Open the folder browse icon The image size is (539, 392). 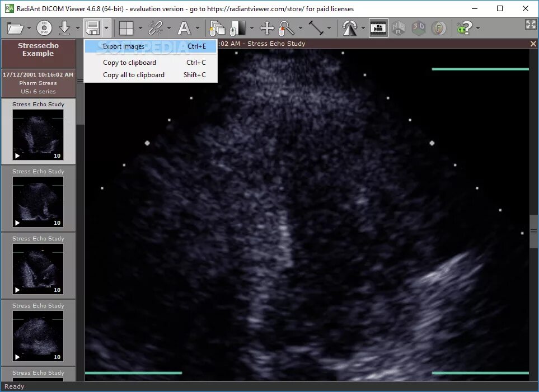click(15, 28)
